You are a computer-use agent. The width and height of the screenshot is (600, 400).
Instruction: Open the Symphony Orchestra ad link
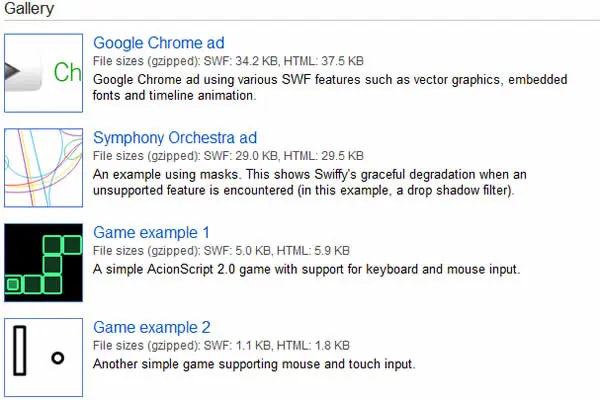[175, 138]
